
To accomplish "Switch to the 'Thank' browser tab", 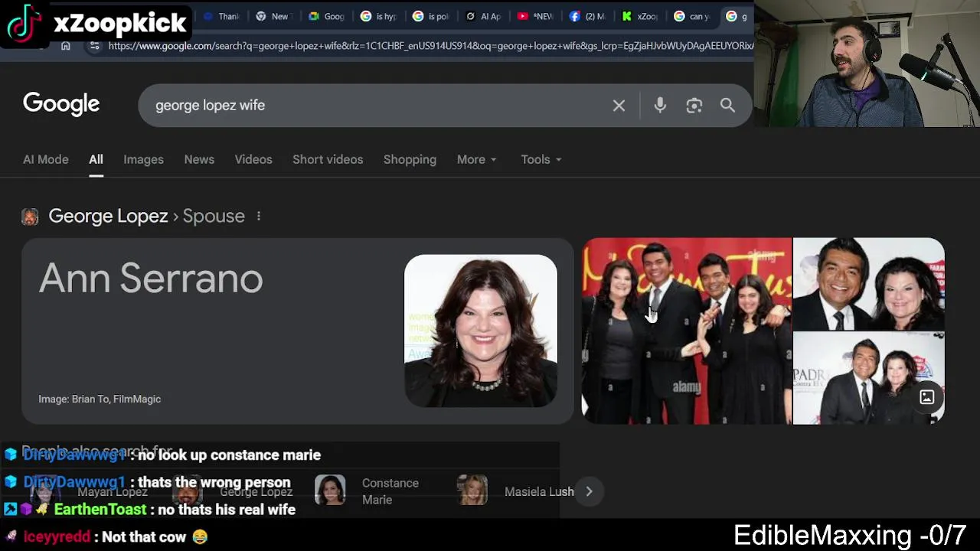I will 222,16.
